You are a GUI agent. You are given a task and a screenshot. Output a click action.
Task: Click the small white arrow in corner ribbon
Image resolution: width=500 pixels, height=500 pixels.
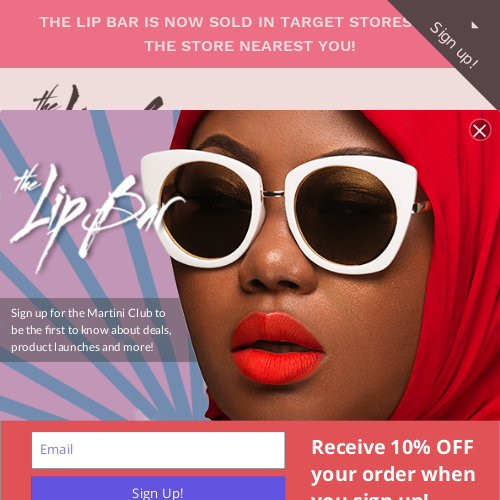point(475,25)
